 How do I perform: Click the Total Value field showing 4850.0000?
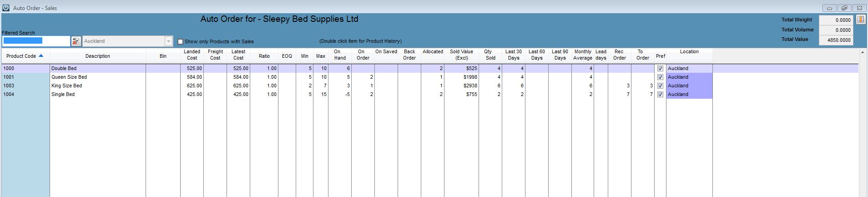click(x=836, y=40)
